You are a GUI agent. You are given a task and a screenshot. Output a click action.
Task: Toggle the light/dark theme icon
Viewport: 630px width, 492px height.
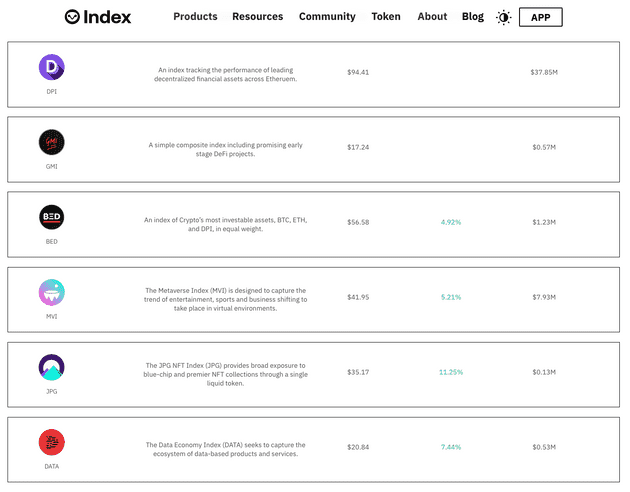(x=503, y=18)
